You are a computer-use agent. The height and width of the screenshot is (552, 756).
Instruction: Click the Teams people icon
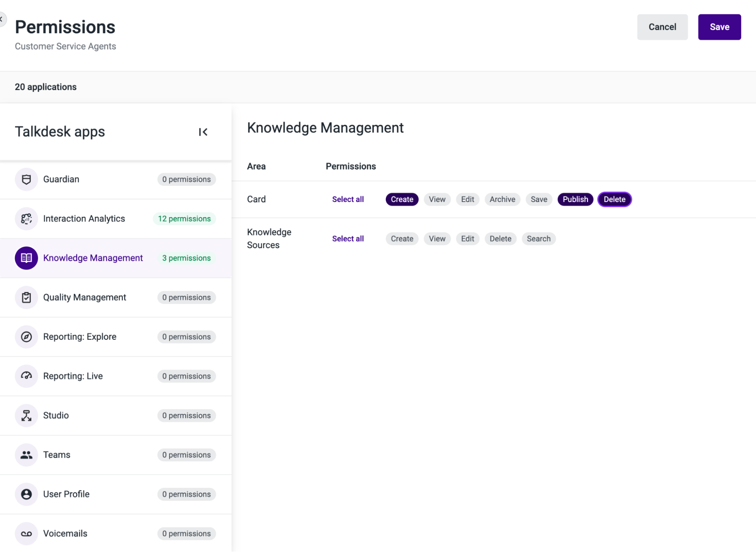click(26, 455)
